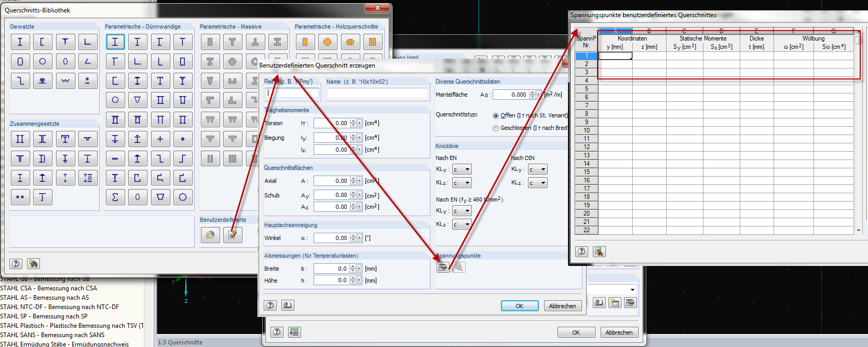
Task: Select the Sigma profile icon in Dünnwandige
Action: 115,197
